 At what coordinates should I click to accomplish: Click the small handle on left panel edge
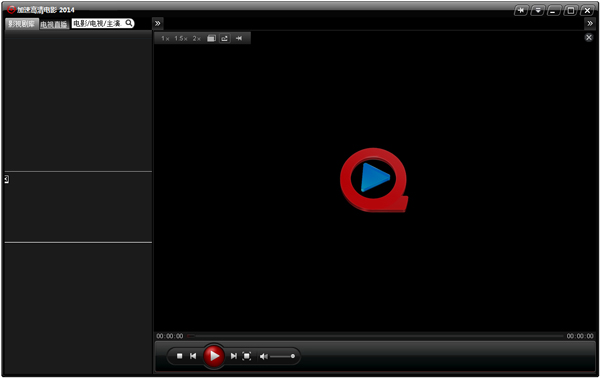tap(7, 179)
